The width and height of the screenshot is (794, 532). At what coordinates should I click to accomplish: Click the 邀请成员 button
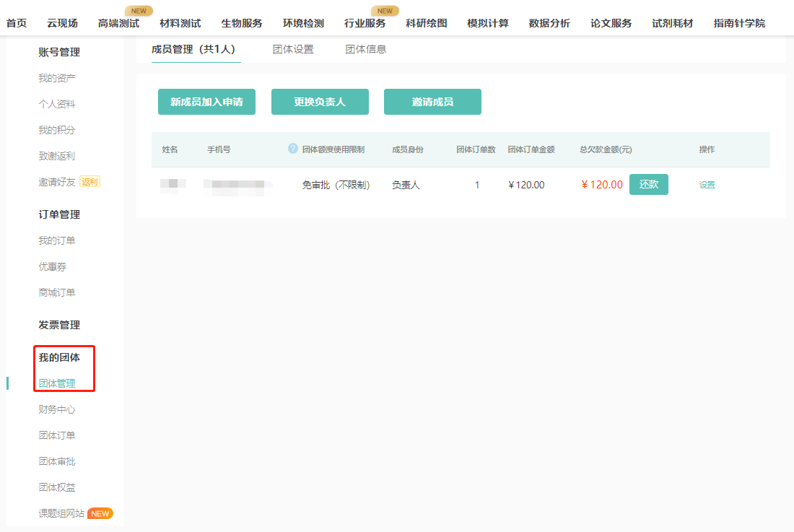[432, 102]
